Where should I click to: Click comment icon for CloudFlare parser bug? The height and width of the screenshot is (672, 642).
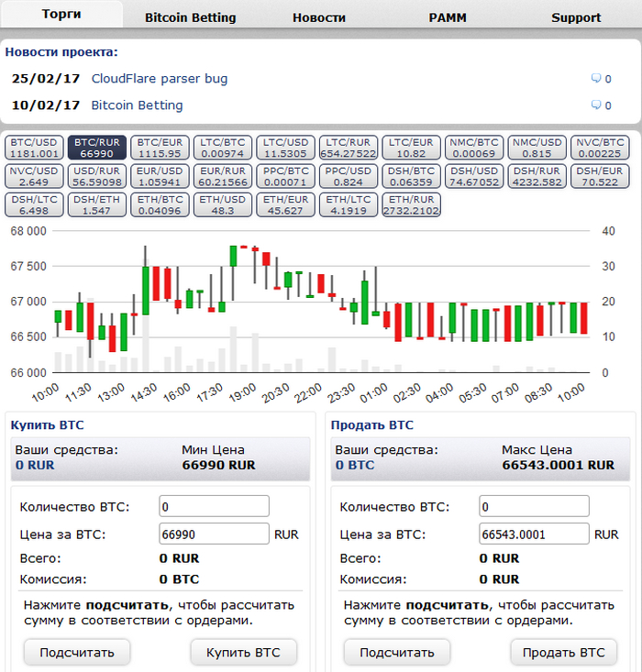point(595,79)
